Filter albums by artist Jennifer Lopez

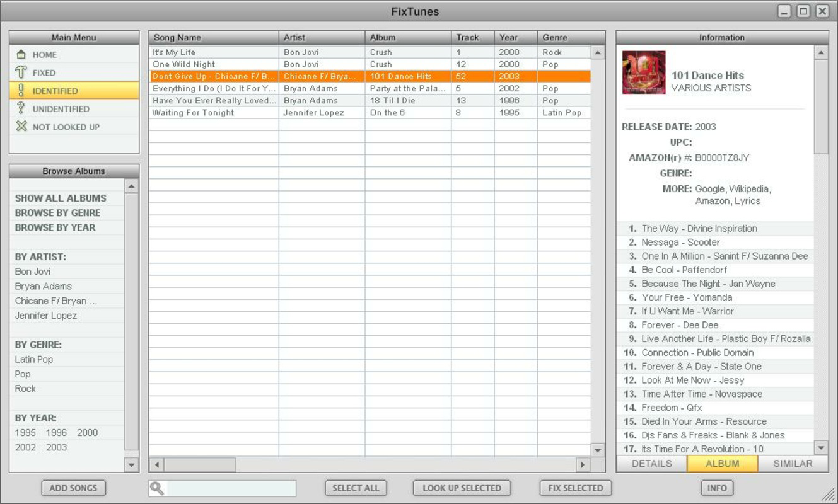click(x=46, y=316)
